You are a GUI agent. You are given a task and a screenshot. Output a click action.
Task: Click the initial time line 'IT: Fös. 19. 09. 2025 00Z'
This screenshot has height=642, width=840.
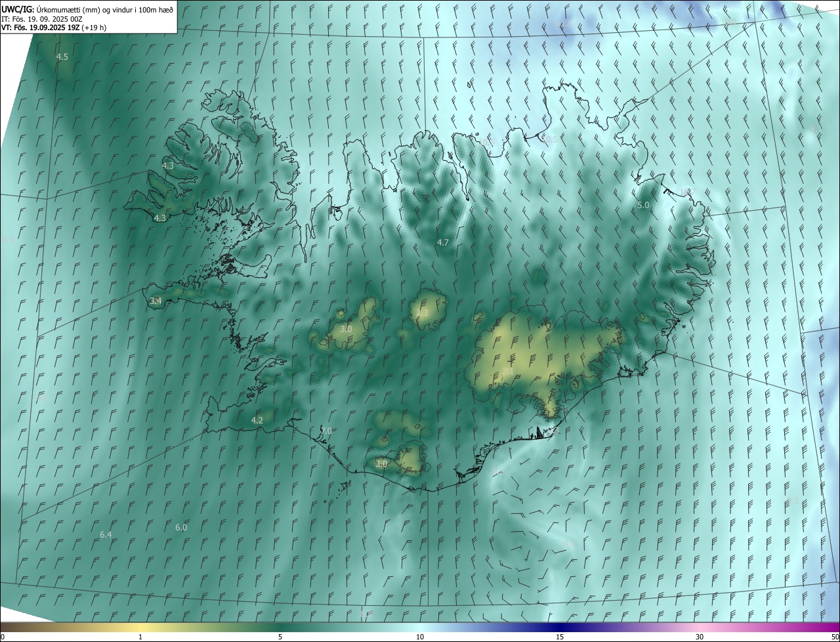(x=41, y=19)
